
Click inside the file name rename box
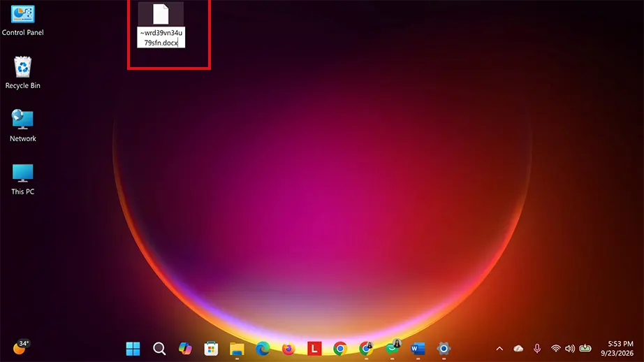coord(161,38)
